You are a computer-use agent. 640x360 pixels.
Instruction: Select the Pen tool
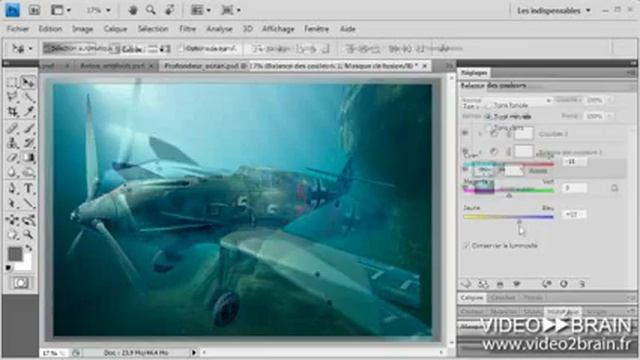point(12,188)
